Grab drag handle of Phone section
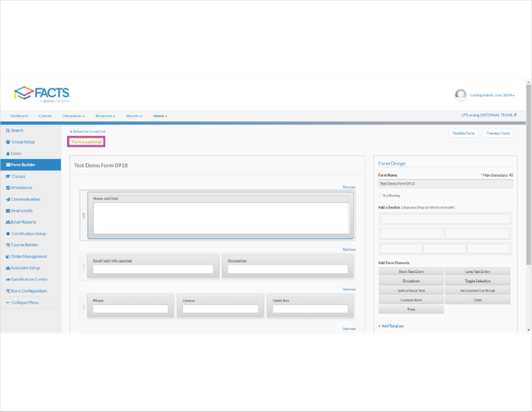 point(83,306)
